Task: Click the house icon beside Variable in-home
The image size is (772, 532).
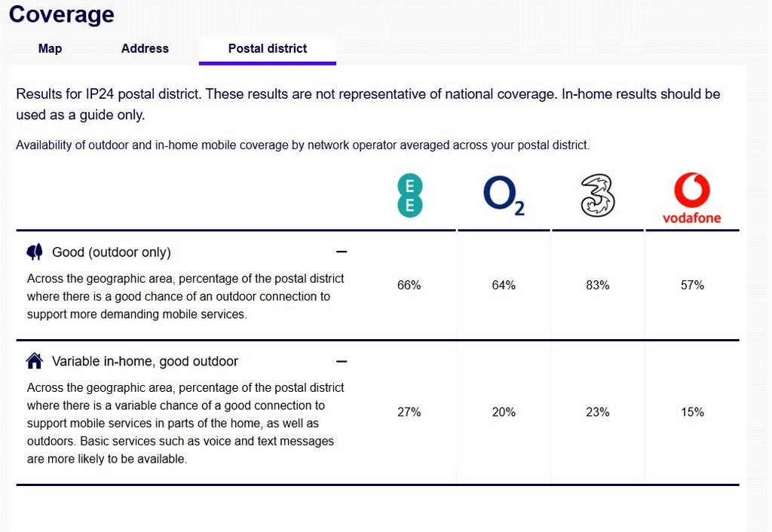Action: (35, 361)
